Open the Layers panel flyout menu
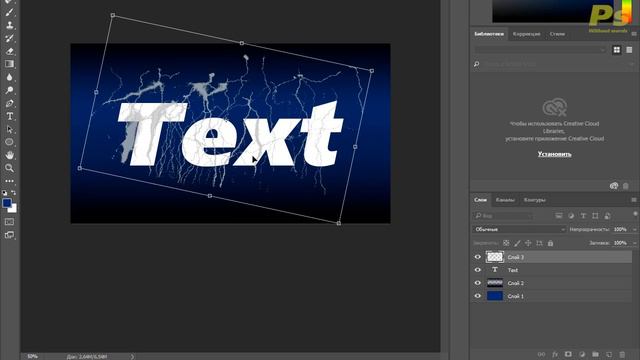This screenshot has height=360, width=640. pos(634,200)
